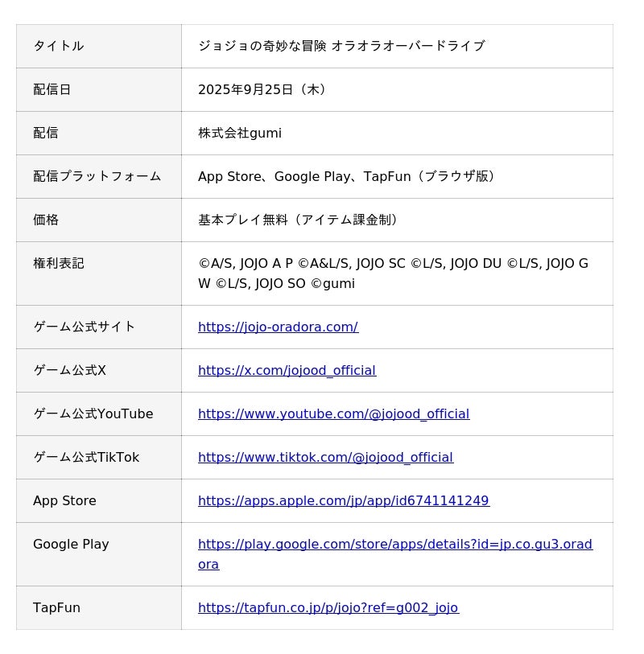Open the apps.apple.com App Store link
The image size is (644, 654).
[343, 500]
